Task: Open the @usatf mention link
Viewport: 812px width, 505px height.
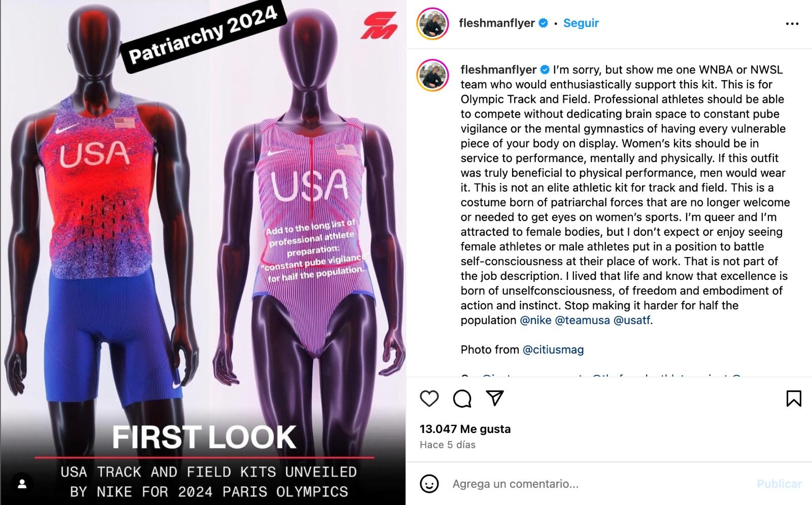Action: [x=632, y=320]
